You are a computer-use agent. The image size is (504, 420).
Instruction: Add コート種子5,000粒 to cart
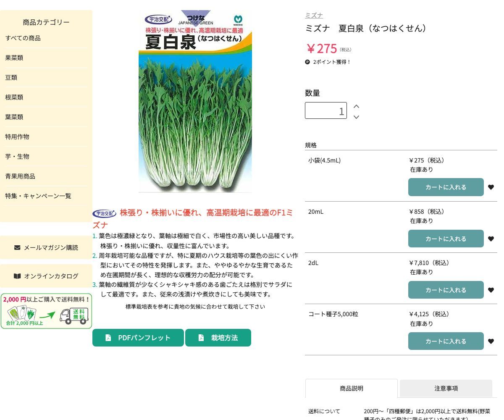[x=446, y=341]
